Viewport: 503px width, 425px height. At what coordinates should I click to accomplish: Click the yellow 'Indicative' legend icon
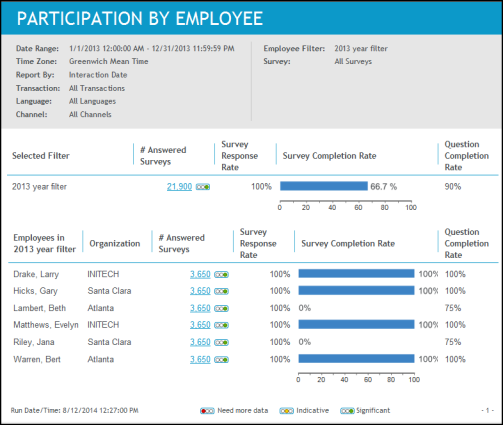click(x=286, y=411)
